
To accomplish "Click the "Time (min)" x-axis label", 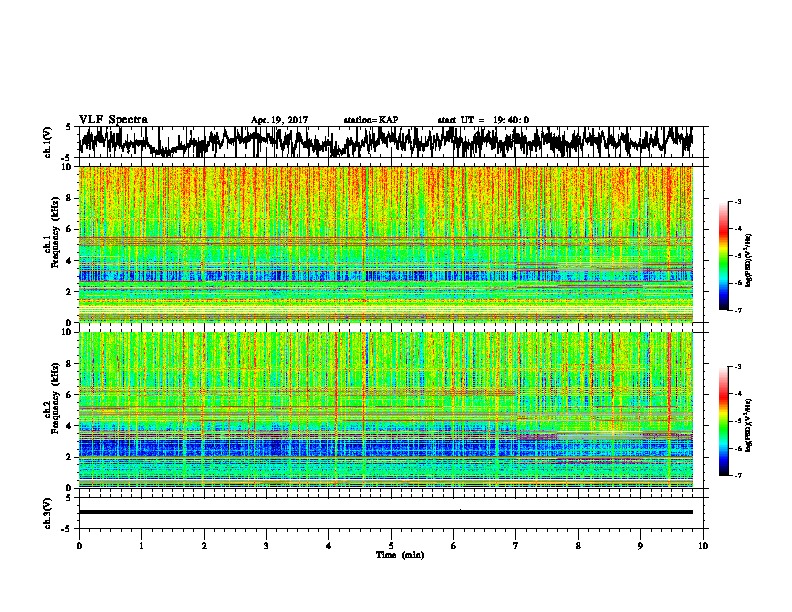I will click(x=400, y=555).
